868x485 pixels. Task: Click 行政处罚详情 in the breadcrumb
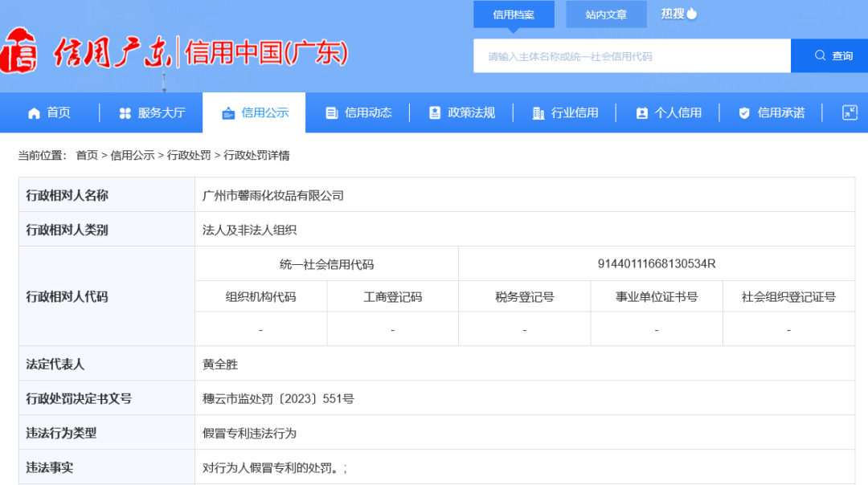pos(256,156)
